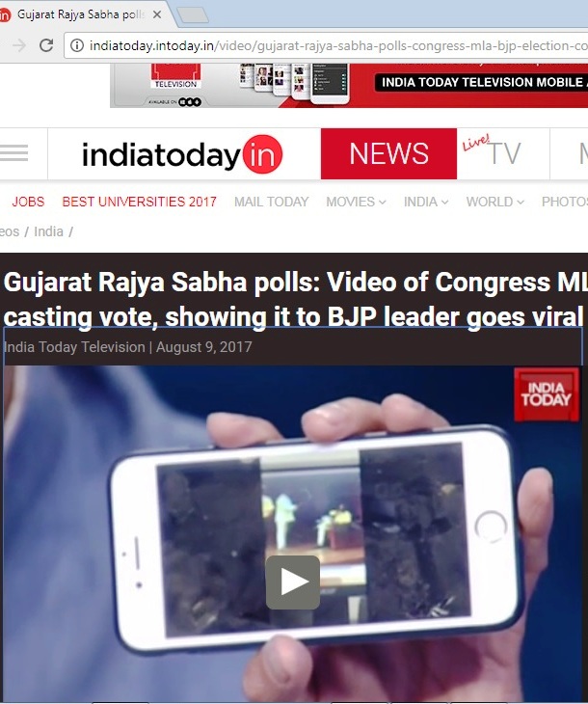This screenshot has height=704, width=588.
Task: Click the indiatoday.in logo
Action: [182, 154]
